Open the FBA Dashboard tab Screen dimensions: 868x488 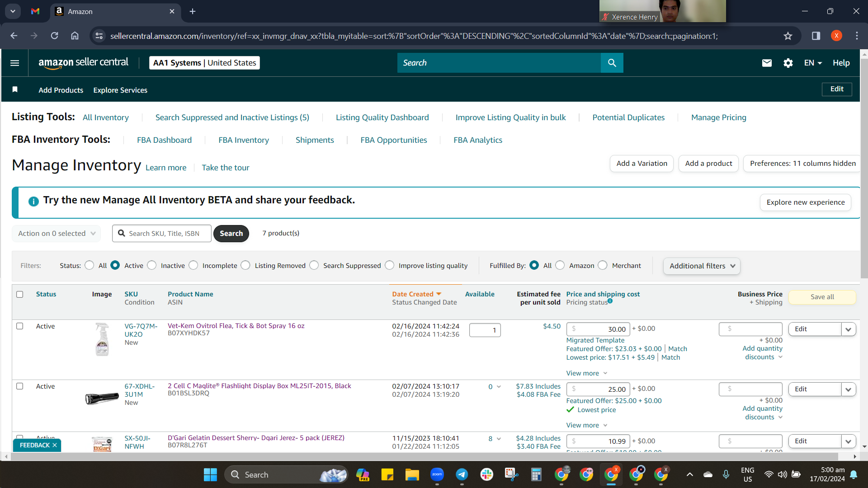[x=164, y=140]
